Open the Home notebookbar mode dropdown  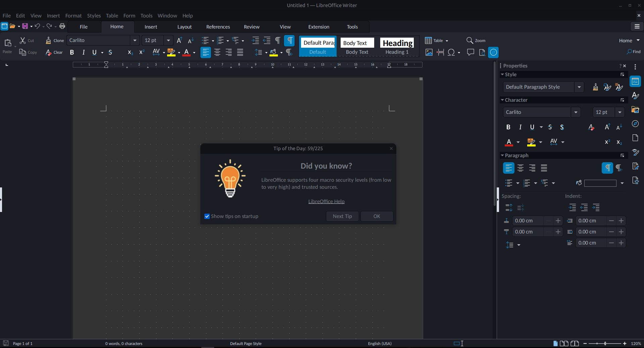[629, 40]
